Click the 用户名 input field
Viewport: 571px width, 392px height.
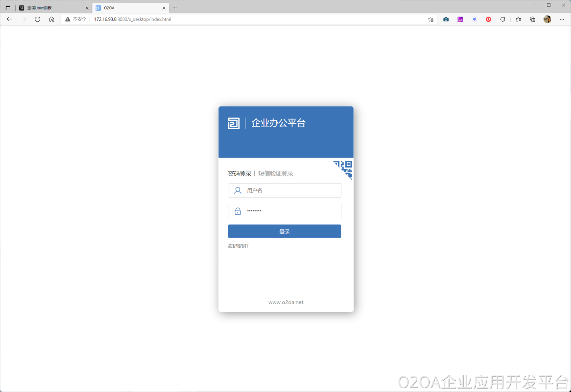click(x=291, y=190)
